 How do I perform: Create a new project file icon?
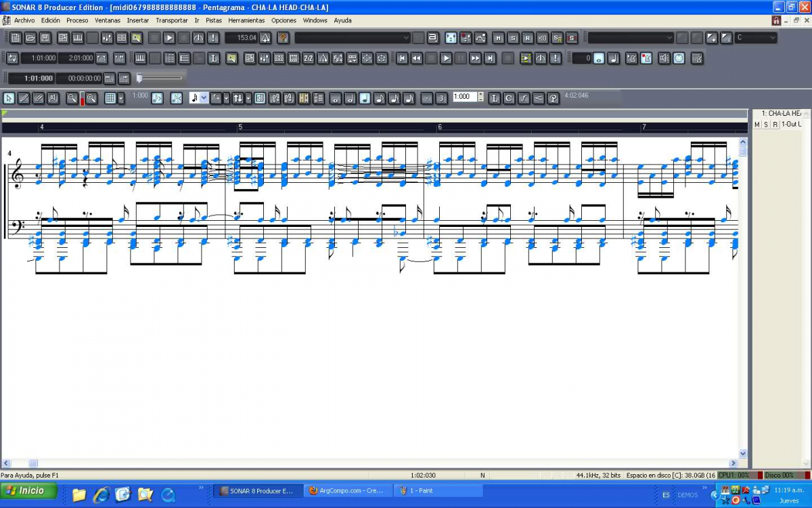click(x=16, y=38)
